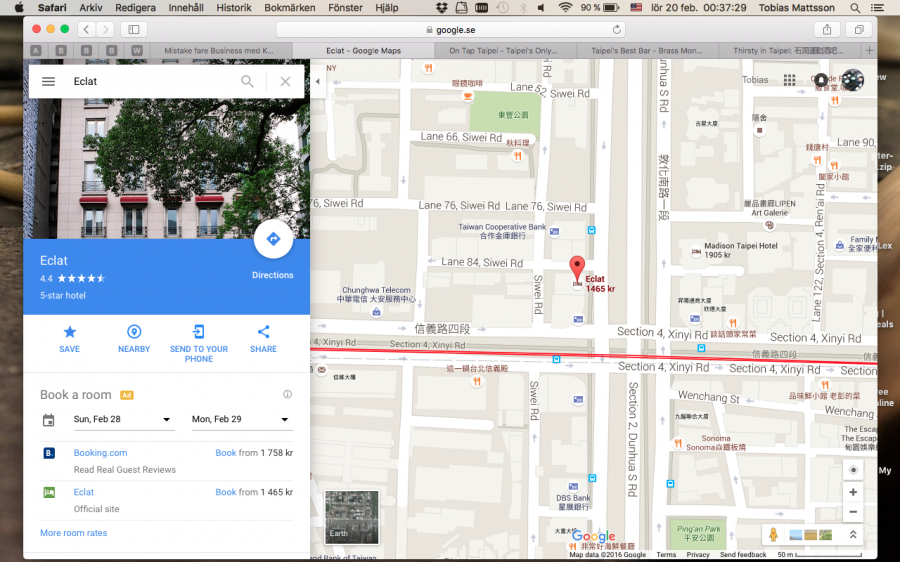The width and height of the screenshot is (900, 562).
Task: Click More room rates link
Action: [x=73, y=533]
